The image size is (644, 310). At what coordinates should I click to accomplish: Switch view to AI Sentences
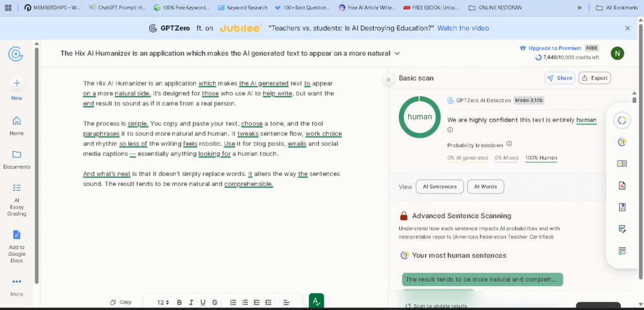tap(440, 187)
